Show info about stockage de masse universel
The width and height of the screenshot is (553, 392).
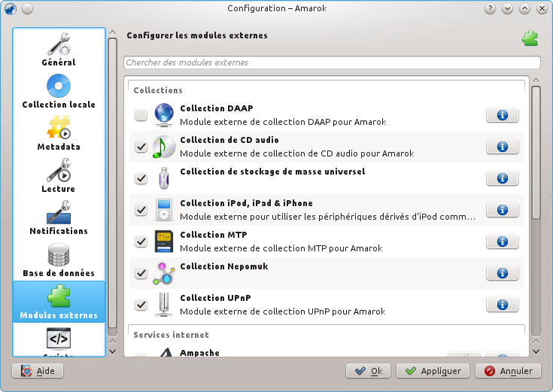pyautogui.click(x=503, y=178)
